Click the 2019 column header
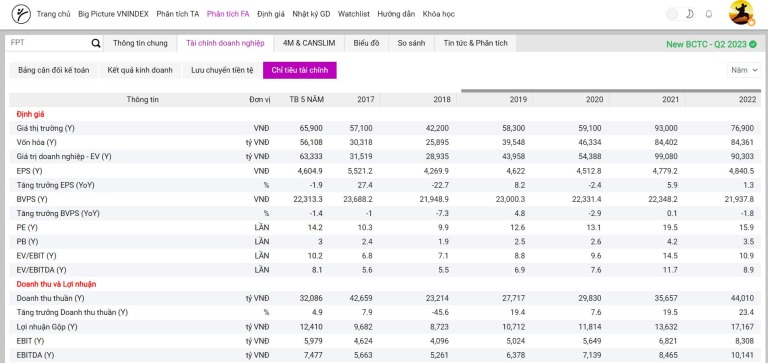 (x=518, y=99)
